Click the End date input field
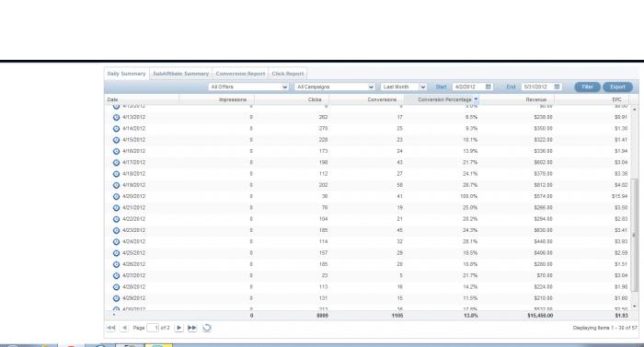This screenshot has width=644, height=347. (x=537, y=87)
